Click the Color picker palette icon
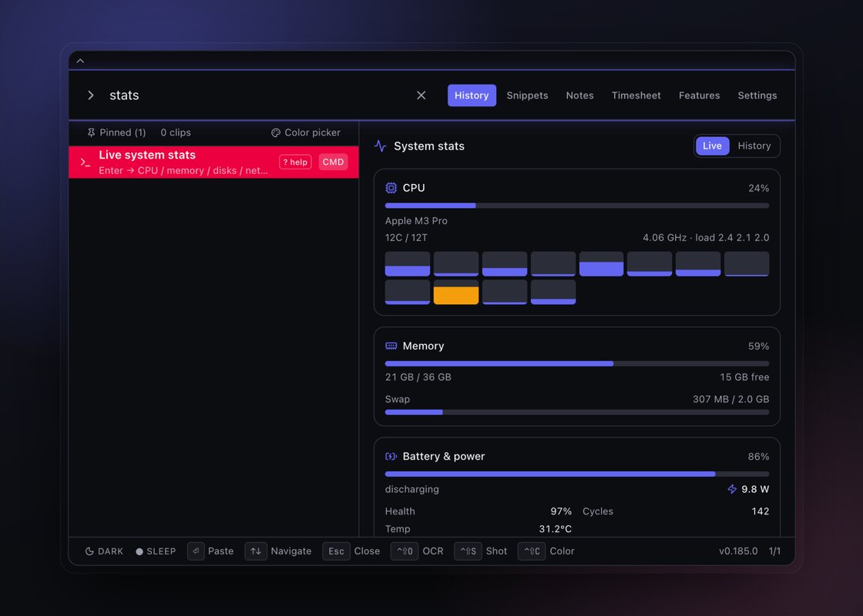 (276, 132)
